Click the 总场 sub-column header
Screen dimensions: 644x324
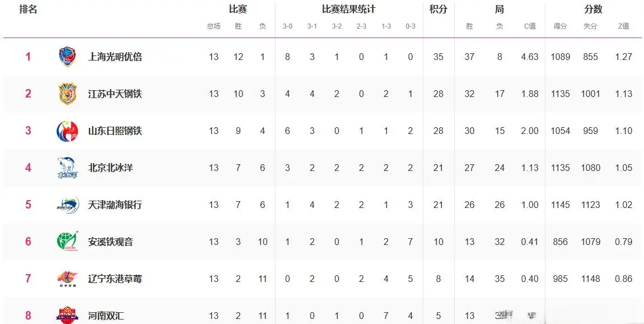(x=213, y=26)
